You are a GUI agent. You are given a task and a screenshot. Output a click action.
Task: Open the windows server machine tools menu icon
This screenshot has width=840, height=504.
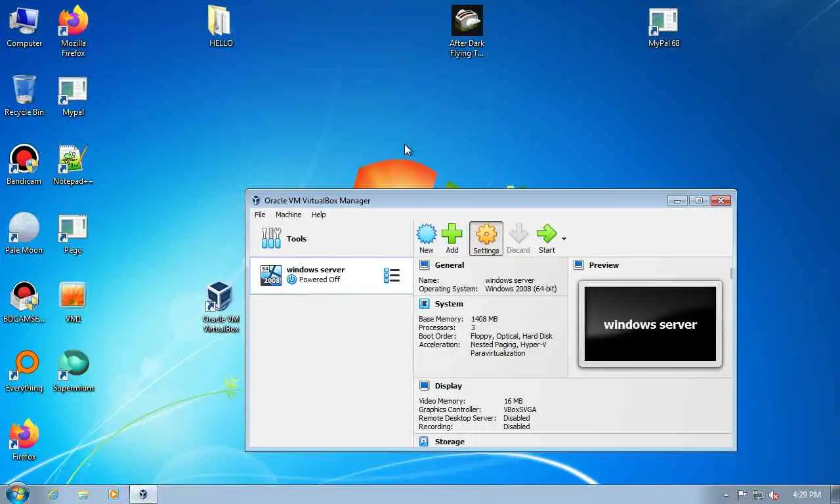point(392,276)
